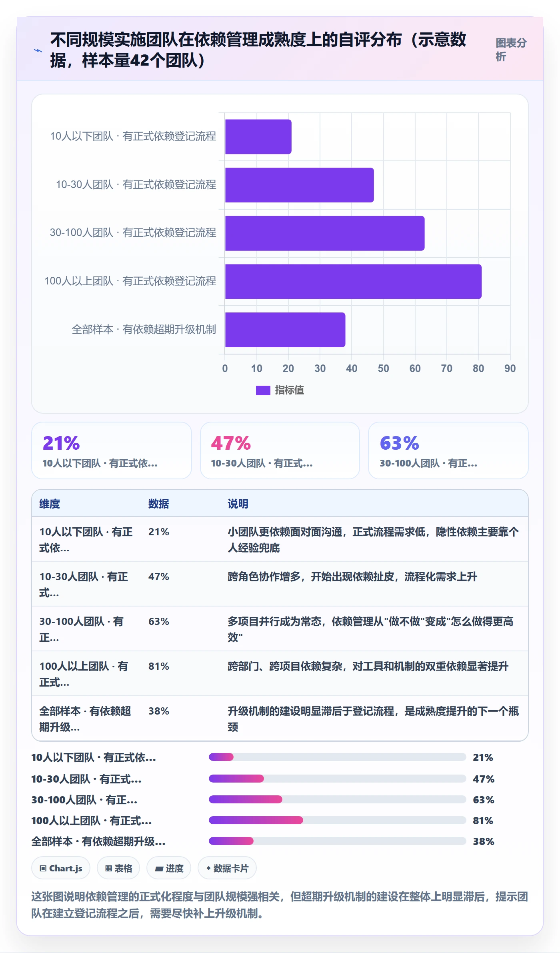Click the 维度 table column header
560x953 pixels.
pos(50,504)
